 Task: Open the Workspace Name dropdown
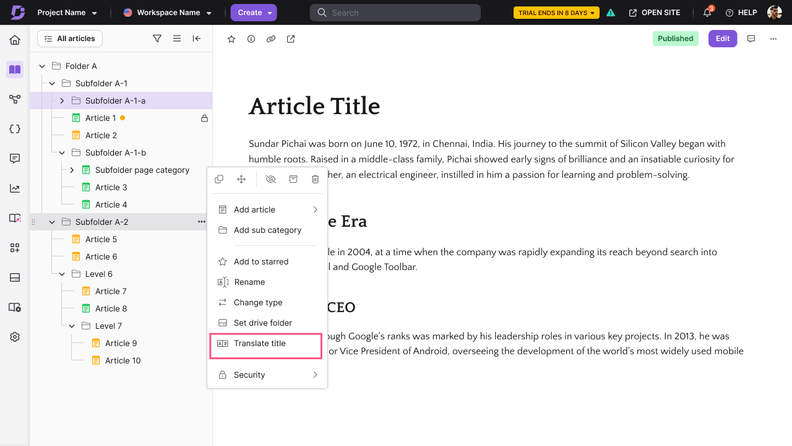pos(167,13)
